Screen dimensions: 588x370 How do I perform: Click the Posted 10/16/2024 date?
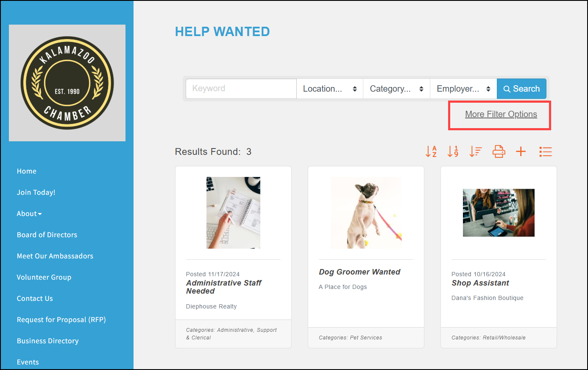click(x=479, y=274)
